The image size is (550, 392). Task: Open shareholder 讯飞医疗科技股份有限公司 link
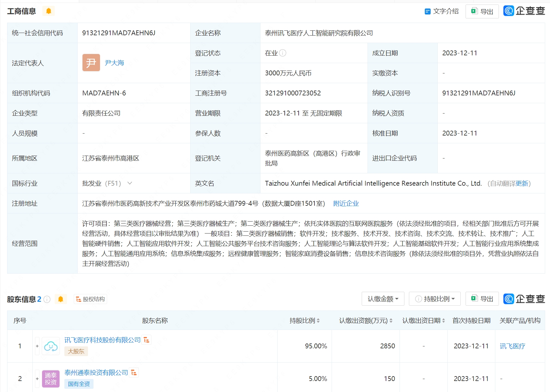tap(102, 340)
